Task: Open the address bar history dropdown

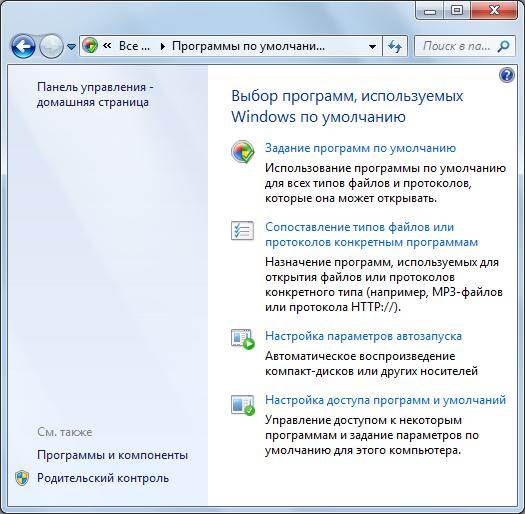Action: [x=372, y=46]
